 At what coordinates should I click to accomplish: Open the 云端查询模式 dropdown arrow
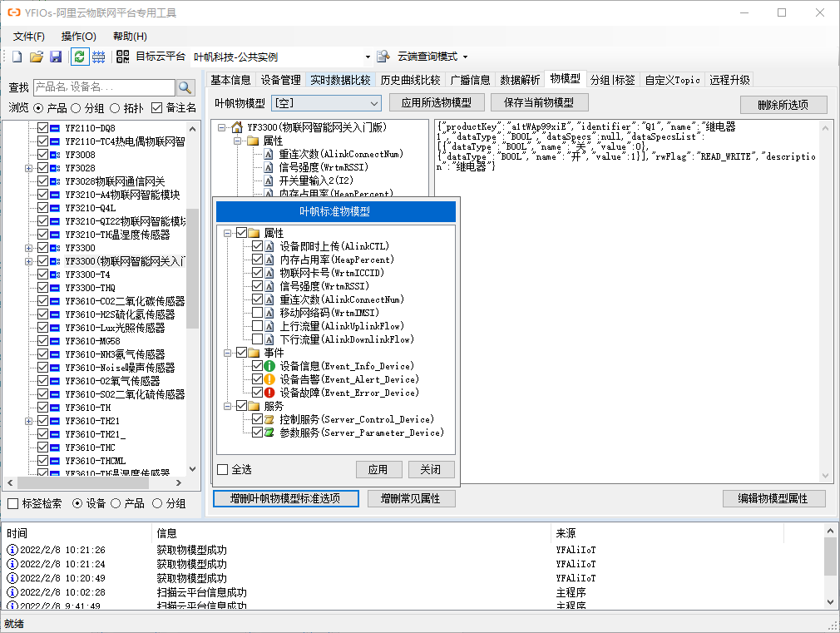(465, 57)
